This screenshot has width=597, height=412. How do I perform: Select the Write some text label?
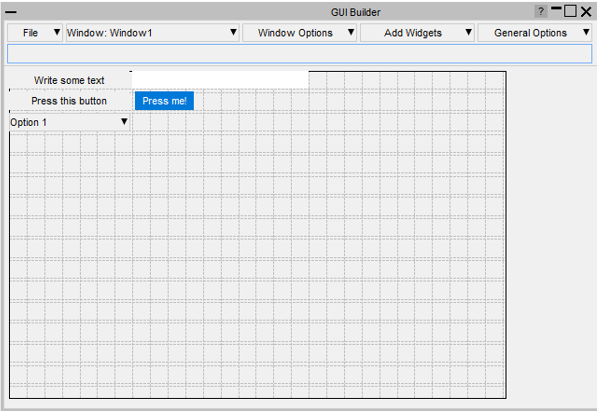69,80
